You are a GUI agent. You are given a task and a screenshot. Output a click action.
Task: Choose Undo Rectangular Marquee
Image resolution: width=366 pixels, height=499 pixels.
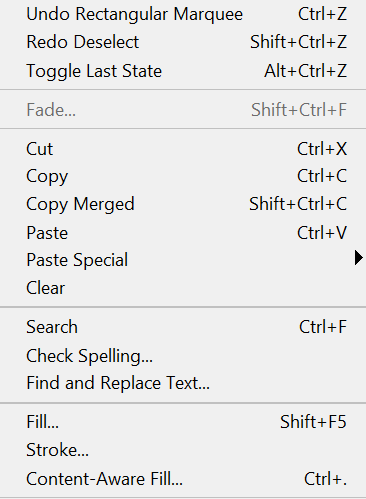pyautogui.click(x=183, y=14)
